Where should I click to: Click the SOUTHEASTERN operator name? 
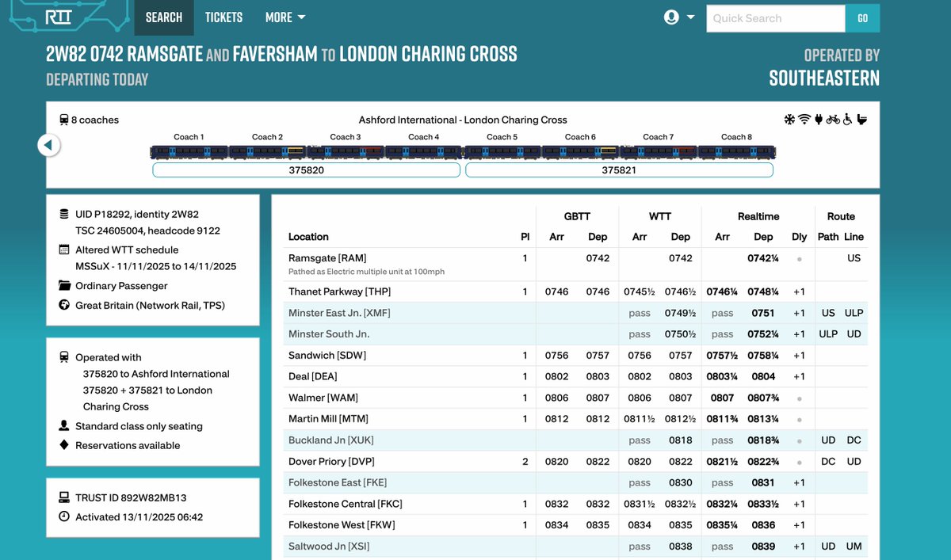tap(824, 78)
